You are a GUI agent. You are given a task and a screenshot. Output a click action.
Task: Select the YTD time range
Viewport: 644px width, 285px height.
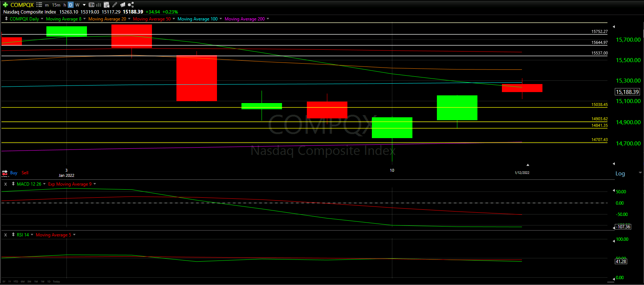[16, 282]
